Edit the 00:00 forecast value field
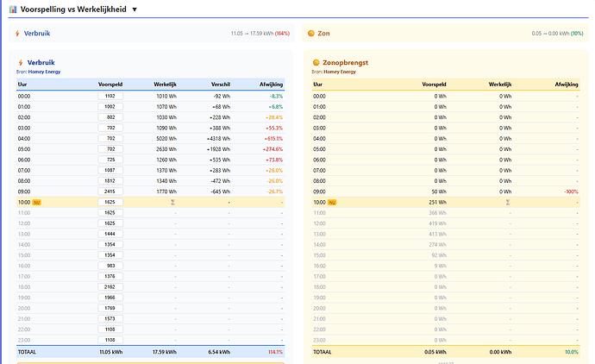Viewport: 595px width, 364px height. 110,96
